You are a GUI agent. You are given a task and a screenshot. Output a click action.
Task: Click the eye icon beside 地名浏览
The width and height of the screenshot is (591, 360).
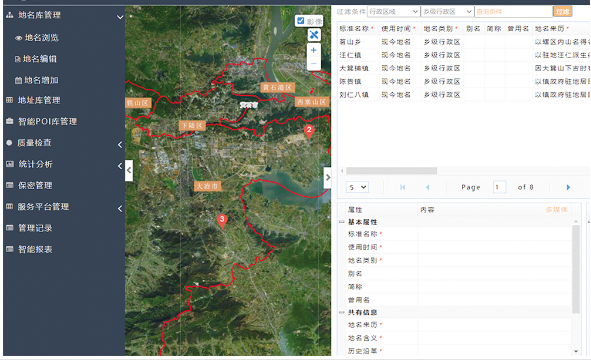[x=18, y=38]
